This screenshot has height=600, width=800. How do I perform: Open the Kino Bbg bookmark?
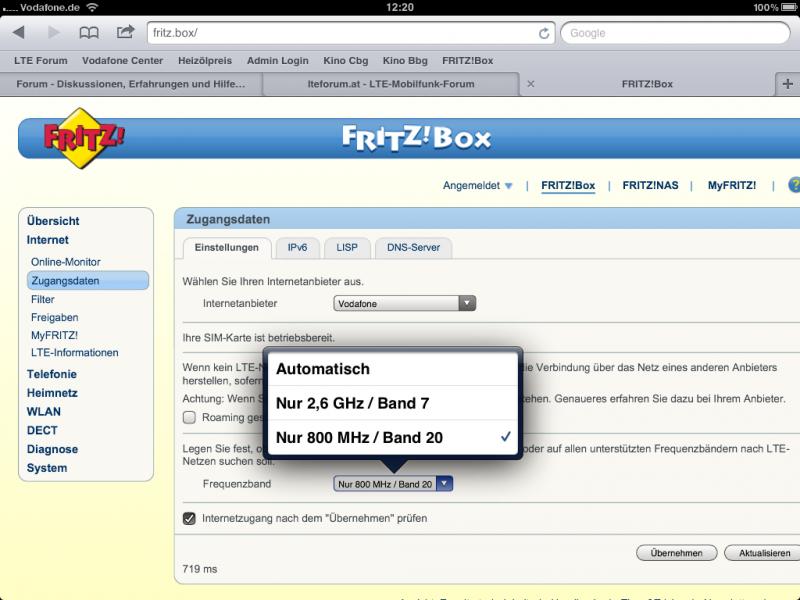coord(405,61)
